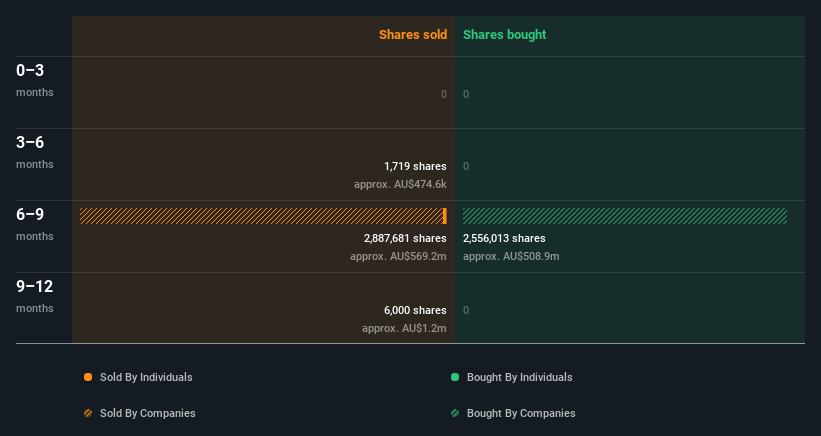Click the orange hatched sold-by-companies bar
Image resolution: width=821 pixels, height=436 pixels.
tap(261, 216)
